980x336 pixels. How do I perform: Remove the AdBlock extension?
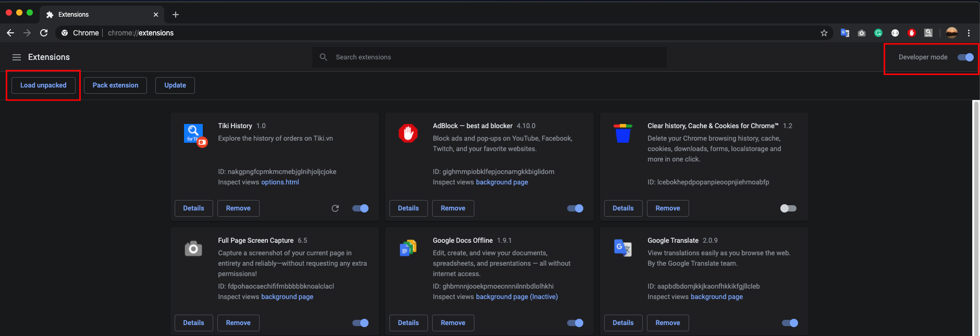[453, 208]
